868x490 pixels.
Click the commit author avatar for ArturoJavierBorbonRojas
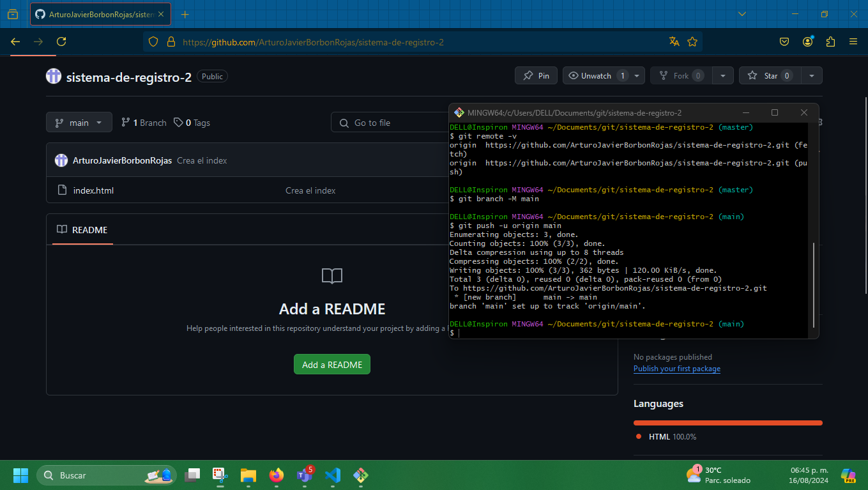(x=61, y=160)
